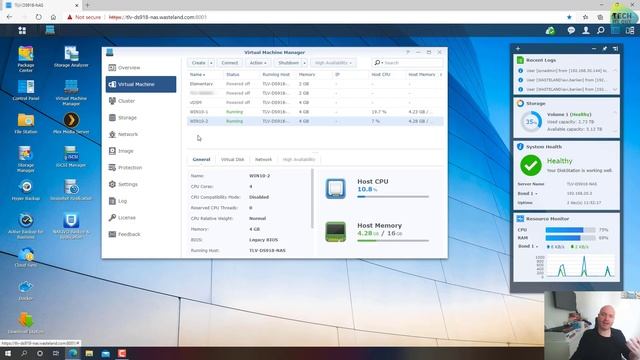640x360 pixels.
Task: Click the Create button
Action: (198, 63)
